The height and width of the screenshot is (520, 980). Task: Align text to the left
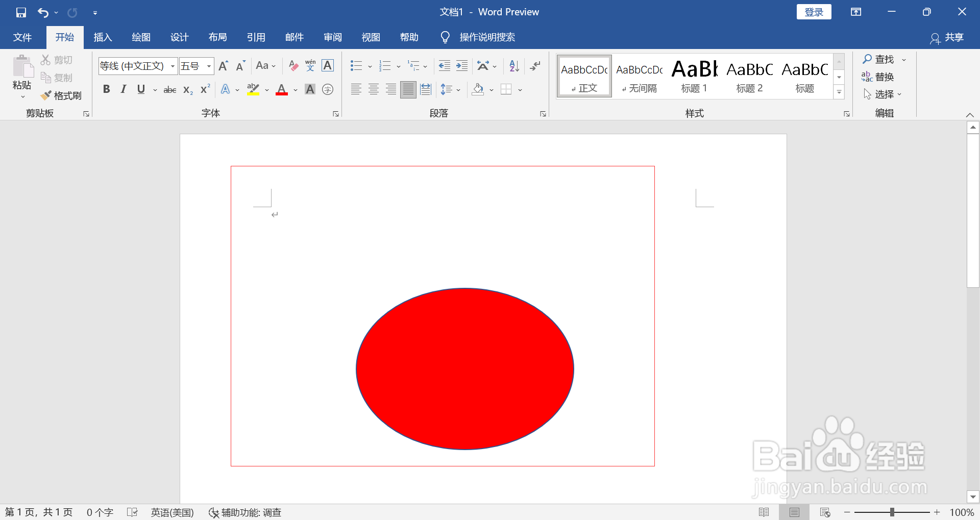coord(356,90)
